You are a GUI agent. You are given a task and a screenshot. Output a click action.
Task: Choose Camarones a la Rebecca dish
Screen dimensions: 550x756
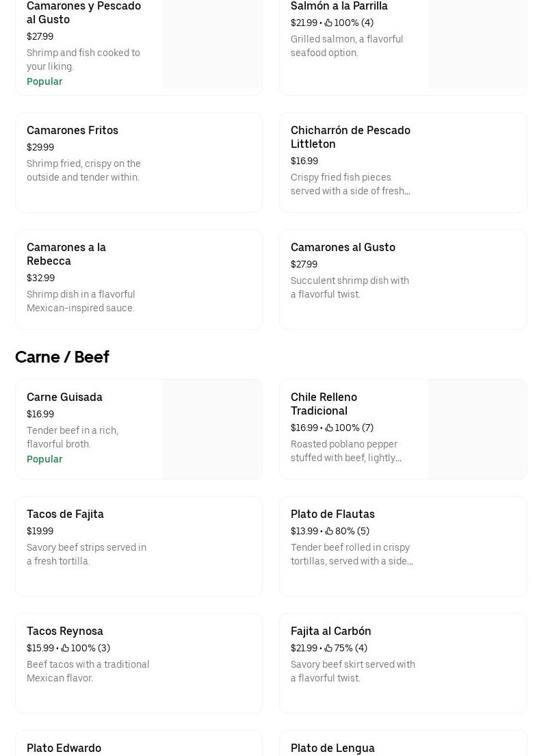(139, 280)
